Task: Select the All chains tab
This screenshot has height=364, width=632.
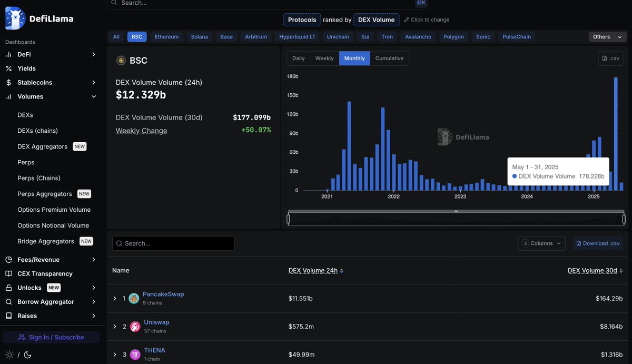Action: pyautogui.click(x=116, y=37)
